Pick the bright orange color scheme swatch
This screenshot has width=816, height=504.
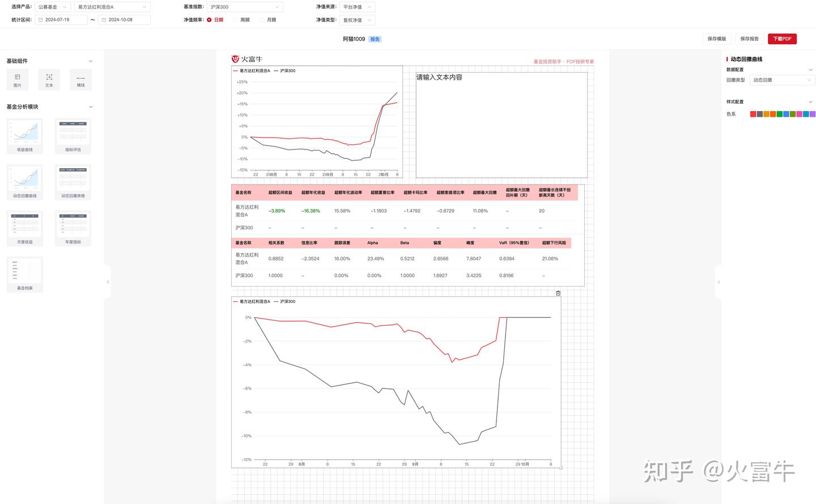[x=773, y=114]
